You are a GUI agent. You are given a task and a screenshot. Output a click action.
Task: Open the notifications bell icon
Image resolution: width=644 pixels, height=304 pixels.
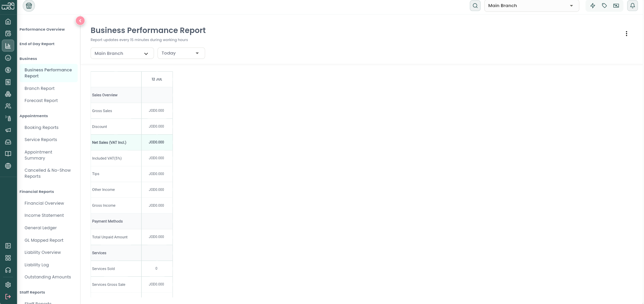pos(633,6)
